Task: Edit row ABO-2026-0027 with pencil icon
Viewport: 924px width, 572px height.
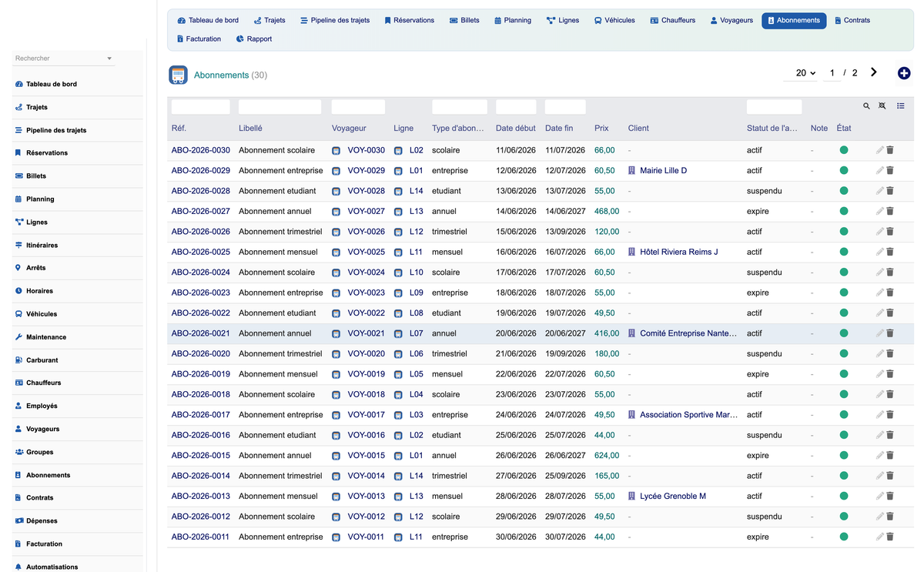Action: pyautogui.click(x=880, y=211)
